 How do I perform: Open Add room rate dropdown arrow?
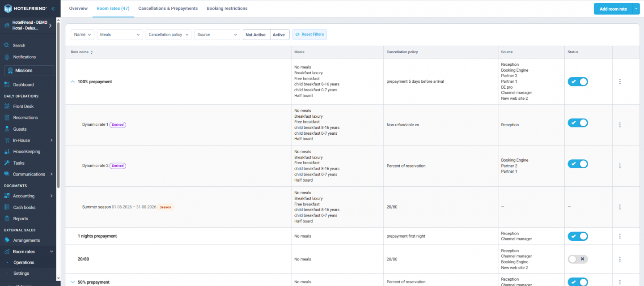(636, 9)
